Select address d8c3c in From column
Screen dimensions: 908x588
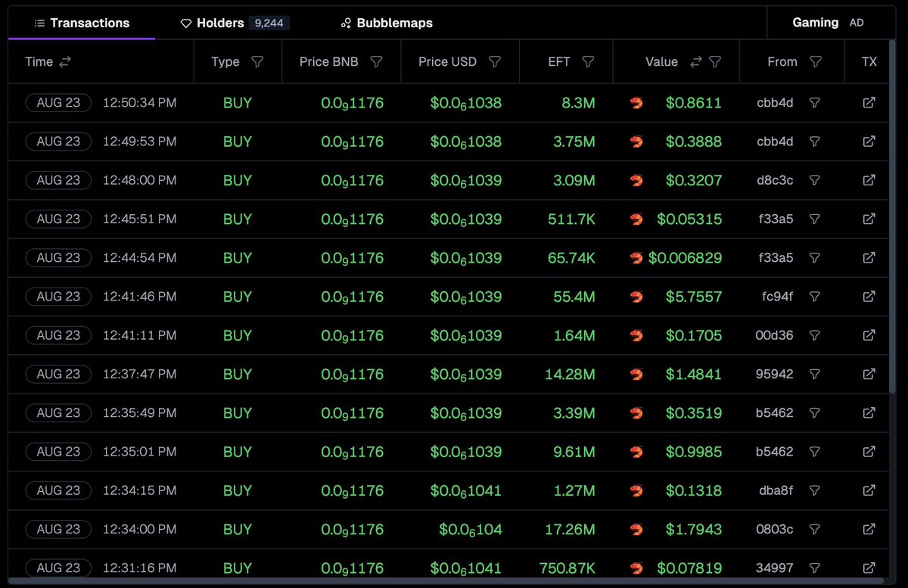775,180
